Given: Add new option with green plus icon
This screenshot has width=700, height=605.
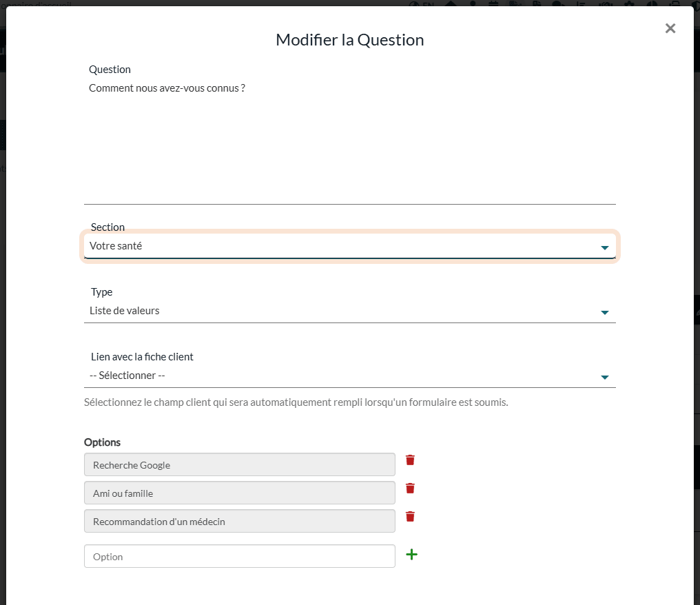Looking at the screenshot, I should pyautogui.click(x=411, y=555).
